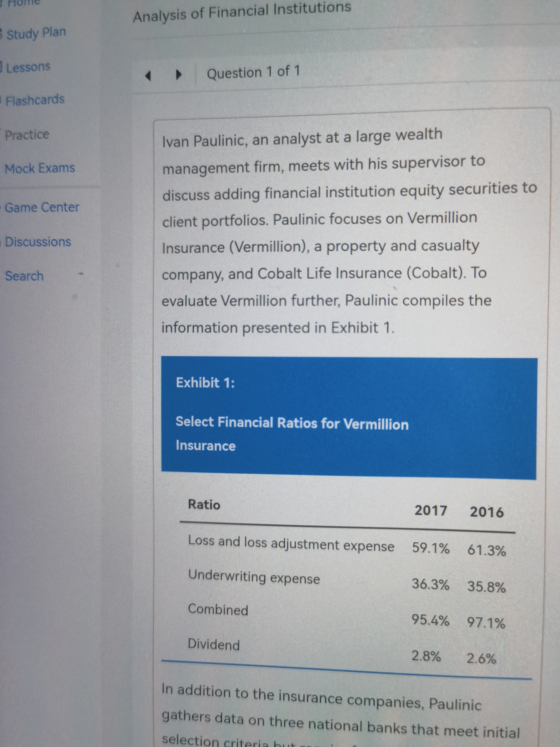560x747 pixels.
Task: Click the 2016 column header
Action: coord(486,512)
